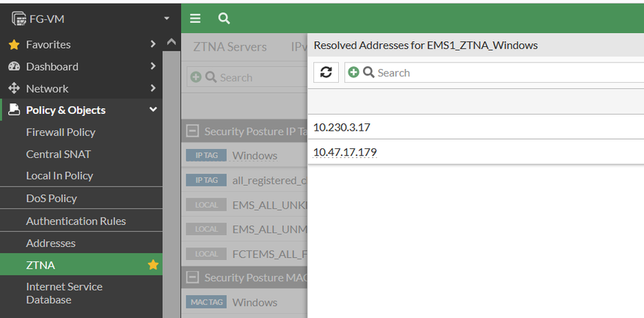This screenshot has height=318, width=644.
Task: Expand the Favorites submenu chevron
Action: point(153,45)
